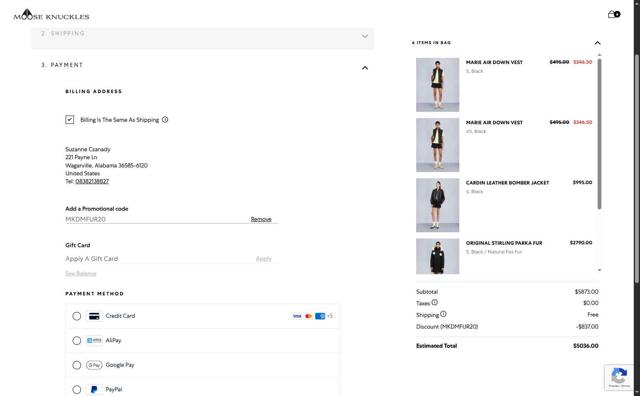Viewport: 640px width, 396px height.
Task: Open the Taxes info icon
Action: click(x=435, y=303)
